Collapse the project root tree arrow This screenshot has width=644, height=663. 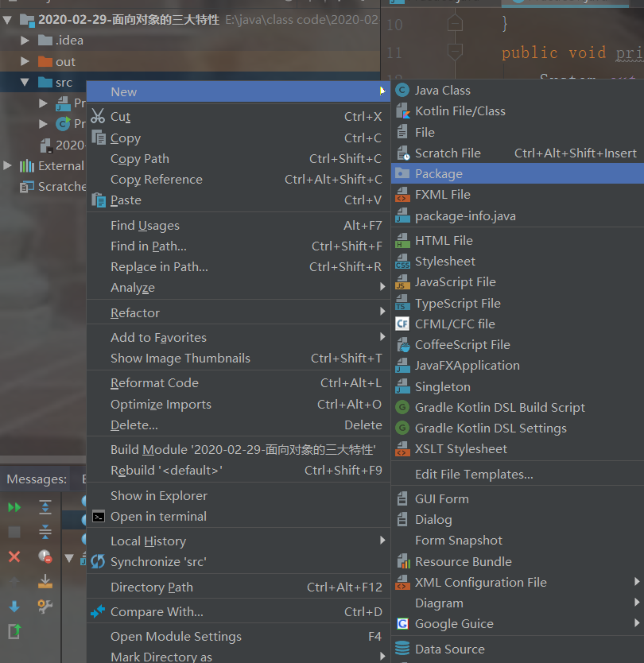click(x=7, y=19)
